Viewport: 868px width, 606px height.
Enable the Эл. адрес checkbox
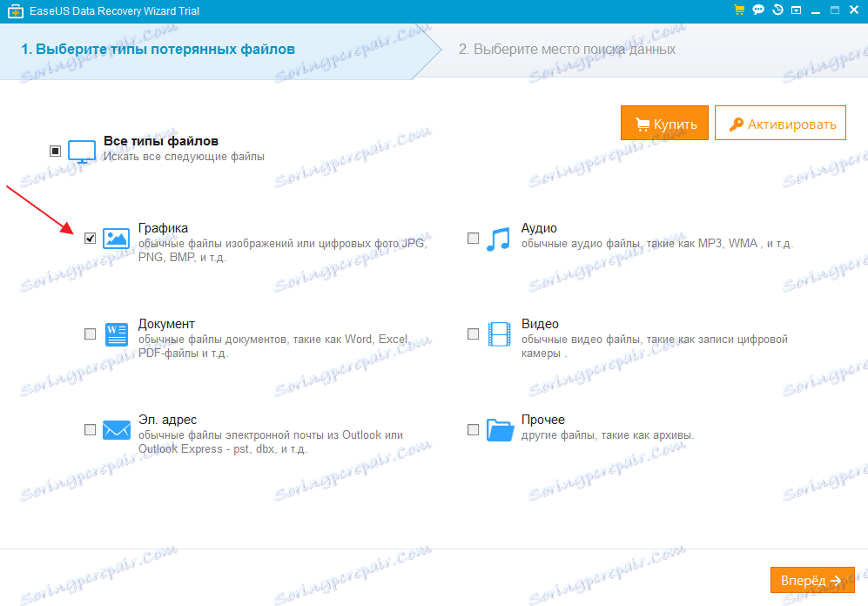tap(90, 429)
